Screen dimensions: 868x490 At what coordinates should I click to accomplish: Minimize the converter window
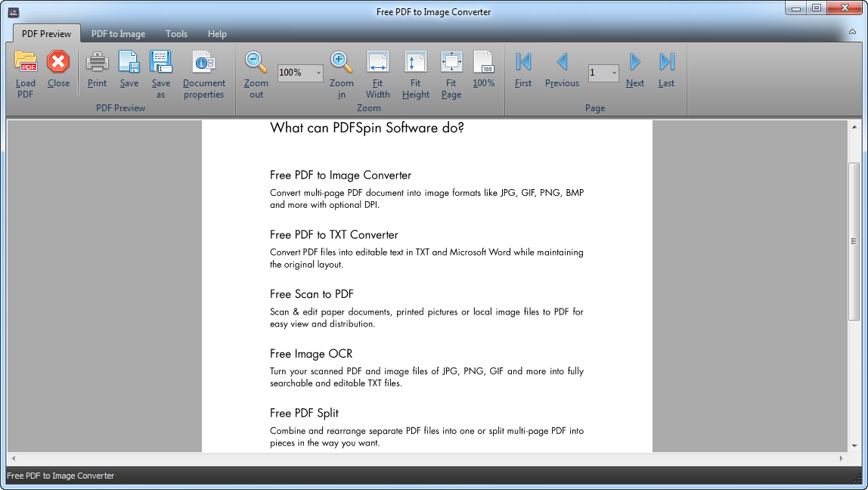coord(796,8)
